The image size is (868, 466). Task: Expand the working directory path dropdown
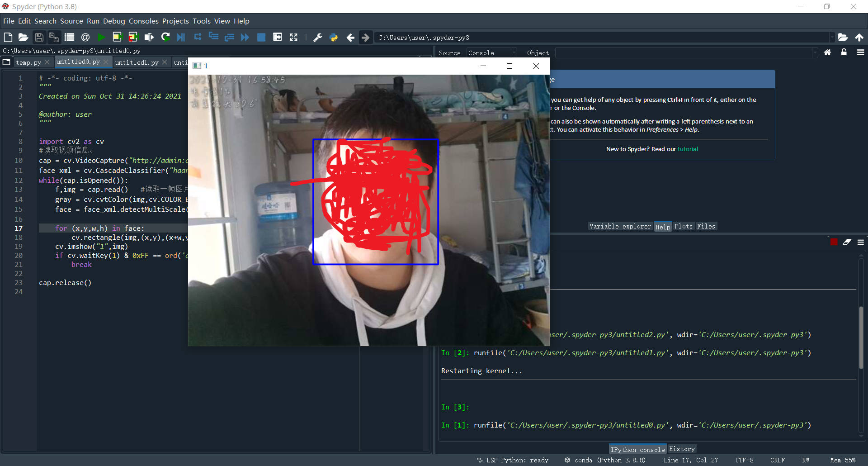(831, 38)
